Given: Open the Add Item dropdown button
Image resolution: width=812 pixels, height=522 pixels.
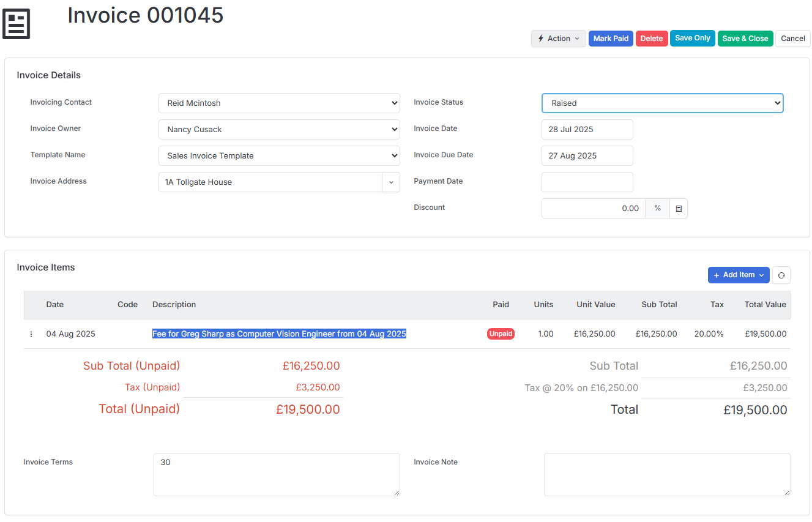Looking at the screenshot, I should click(x=739, y=275).
